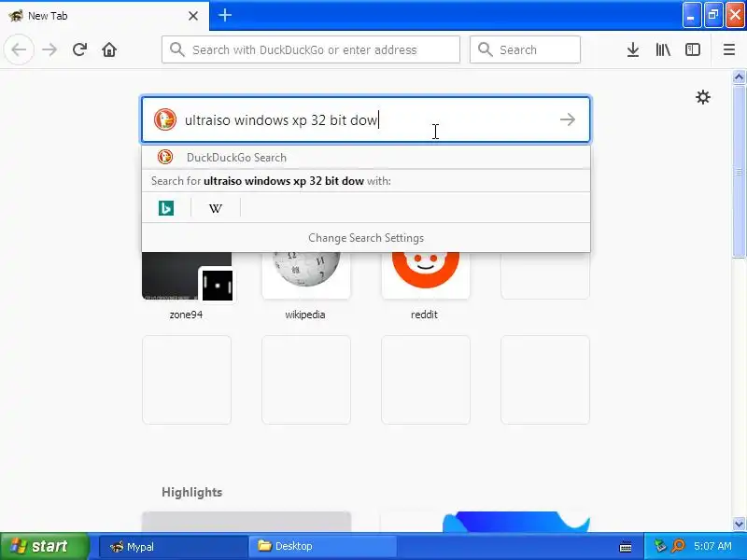Open the home page
This screenshot has height=560, width=747.
(x=109, y=49)
